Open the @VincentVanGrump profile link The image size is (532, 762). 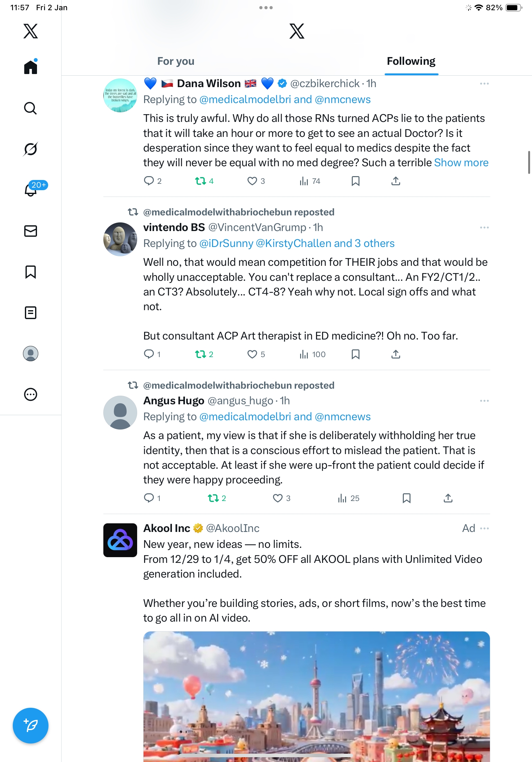[x=257, y=227]
